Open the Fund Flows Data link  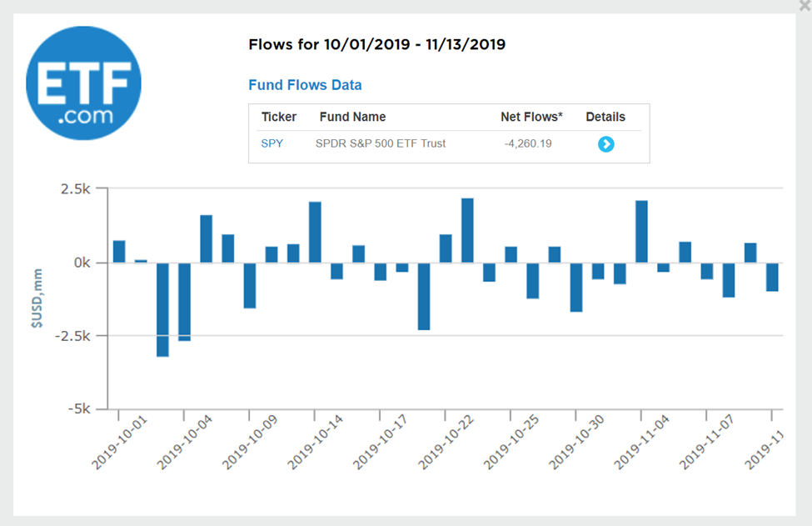(x=305, y=85)
